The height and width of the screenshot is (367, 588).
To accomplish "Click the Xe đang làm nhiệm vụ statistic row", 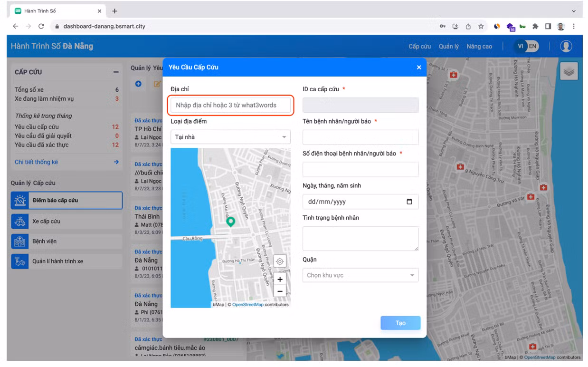I will (66, 99).
